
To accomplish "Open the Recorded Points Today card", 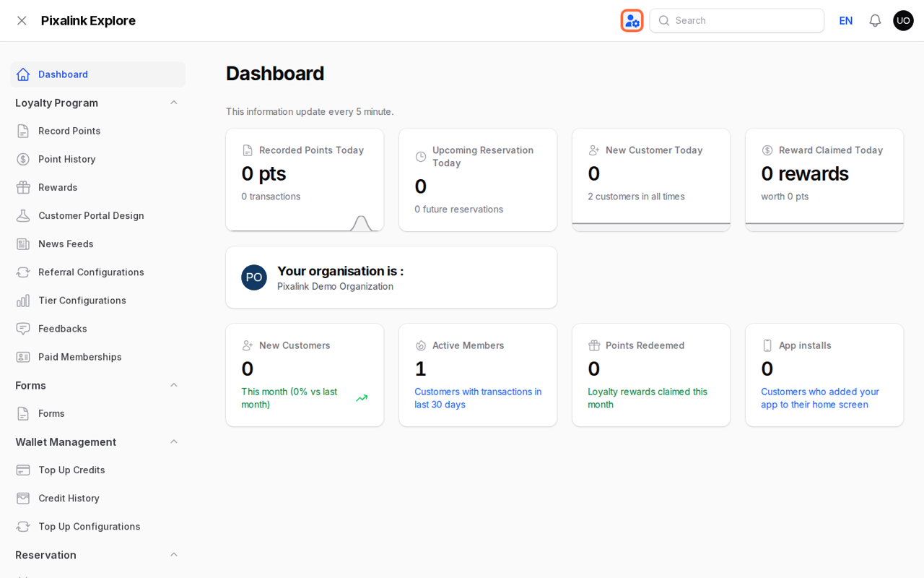I will (305, 180).
